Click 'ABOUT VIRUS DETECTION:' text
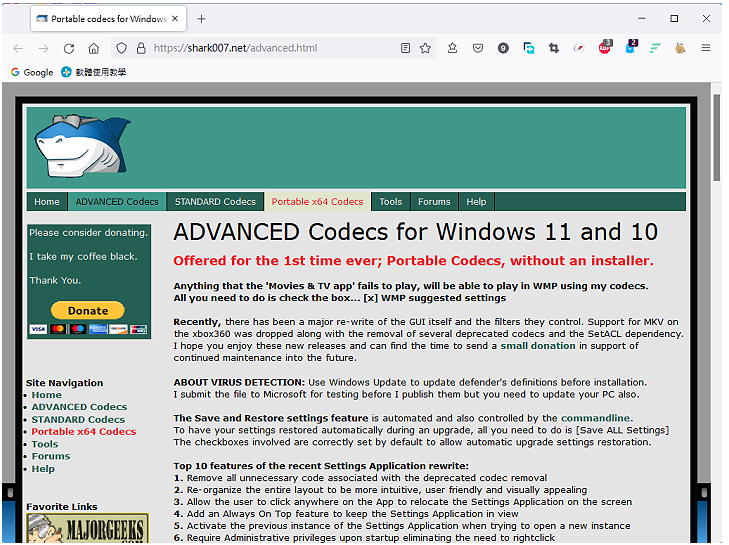The image size is (729, 545). [x=239, y=383]
